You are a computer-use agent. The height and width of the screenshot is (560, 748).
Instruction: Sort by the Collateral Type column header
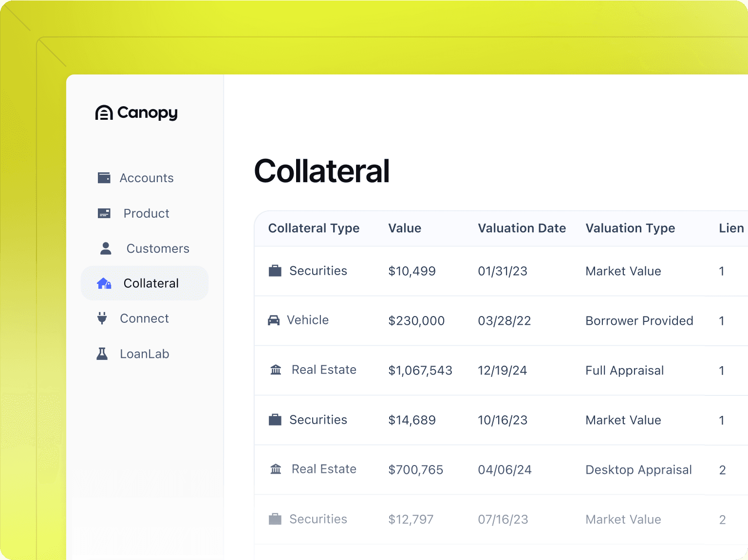[314, 228]
